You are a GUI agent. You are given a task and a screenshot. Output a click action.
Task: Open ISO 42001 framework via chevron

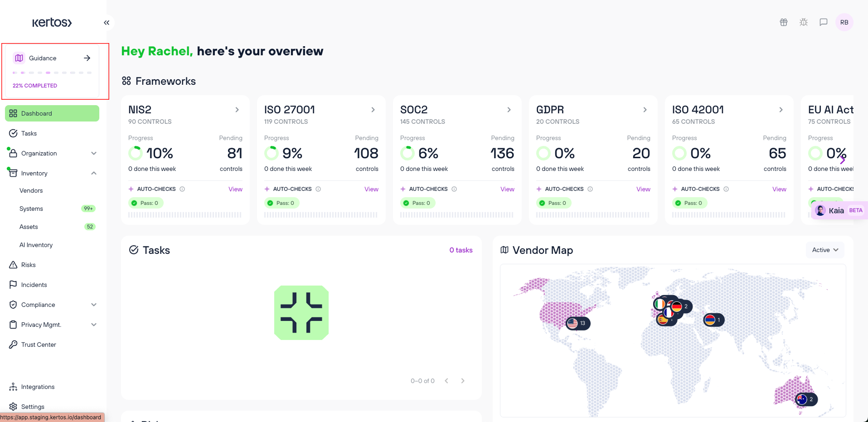coord(781,110)
